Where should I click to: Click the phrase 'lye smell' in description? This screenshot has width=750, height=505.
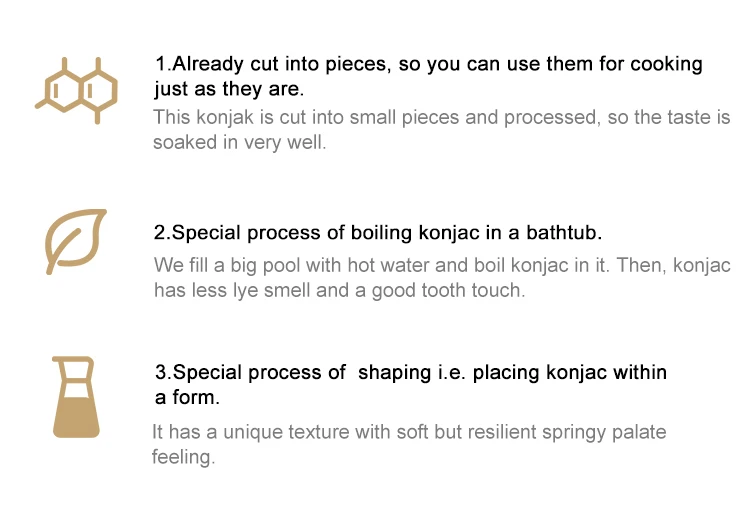(x=289, y=291)
